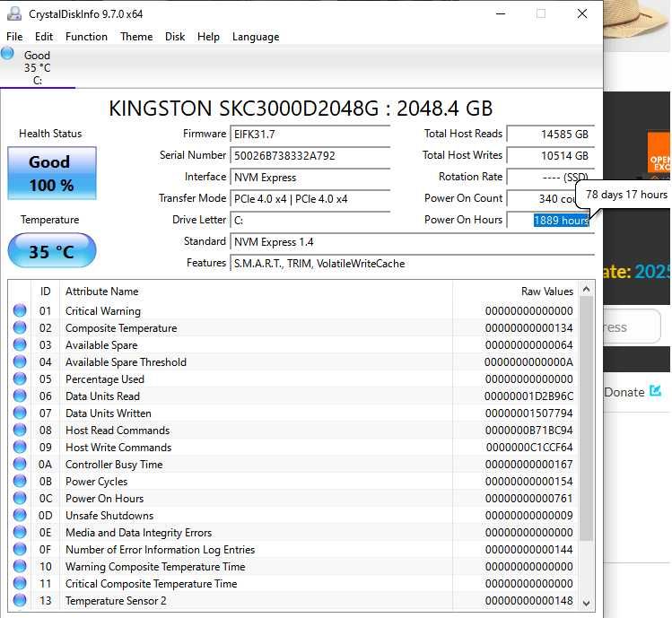Select the Percentage Used attribute name
Screen dimensions: 672x618
click(x=105, y=379)
